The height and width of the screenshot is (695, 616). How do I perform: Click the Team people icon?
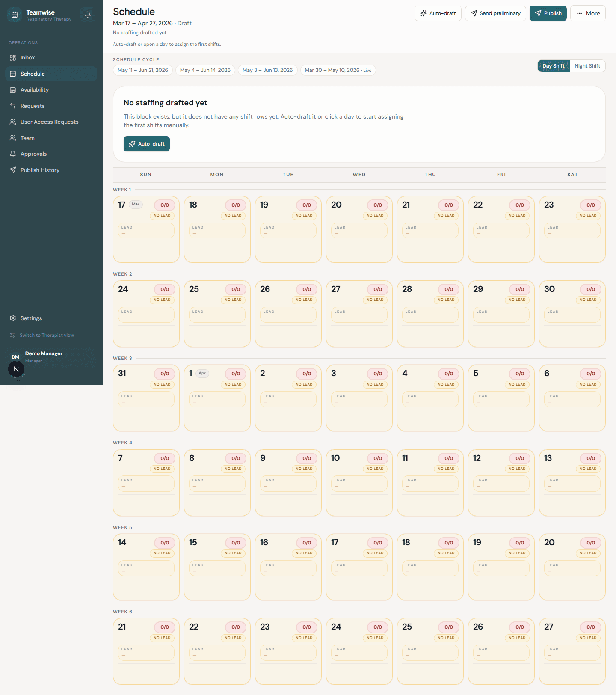[x=13, y=138]
